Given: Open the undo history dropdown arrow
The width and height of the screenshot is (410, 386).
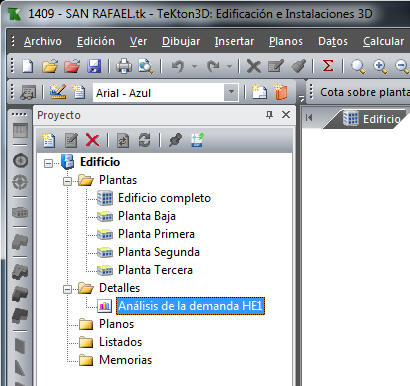Looking at the screenshot, I should tap(194, 66).
